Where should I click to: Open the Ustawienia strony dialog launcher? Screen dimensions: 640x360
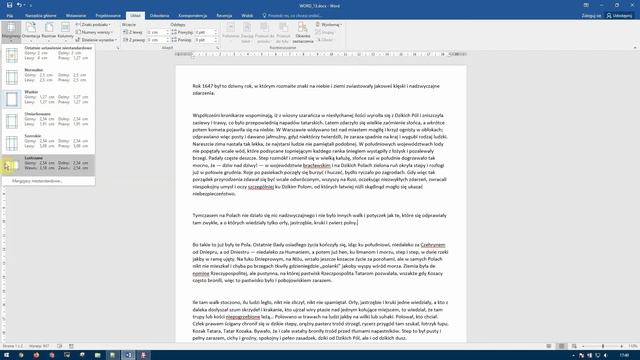(118, 48)
